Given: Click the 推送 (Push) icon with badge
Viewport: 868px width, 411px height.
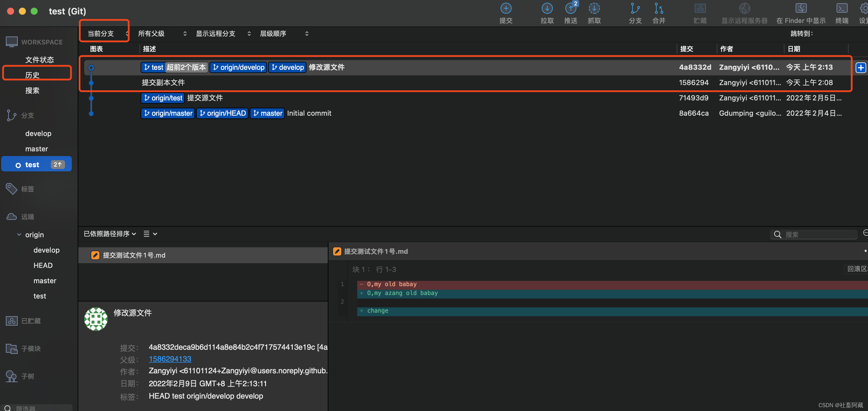Looking at the screenshot, I should click(x=570, y=9).
